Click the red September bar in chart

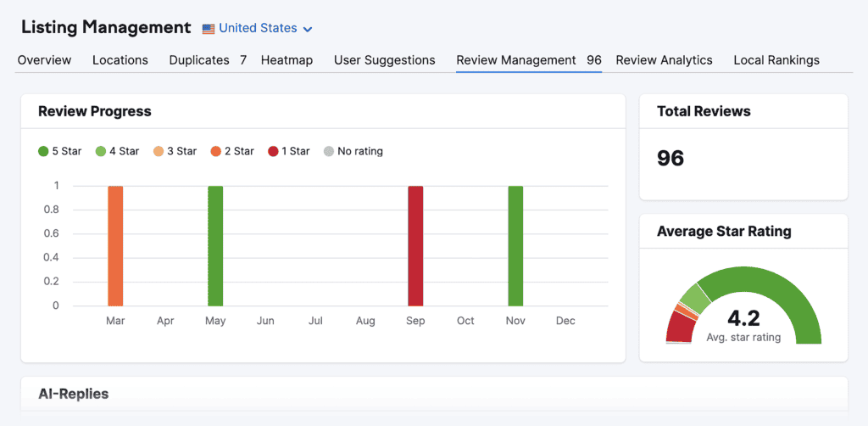click(415, 246)
